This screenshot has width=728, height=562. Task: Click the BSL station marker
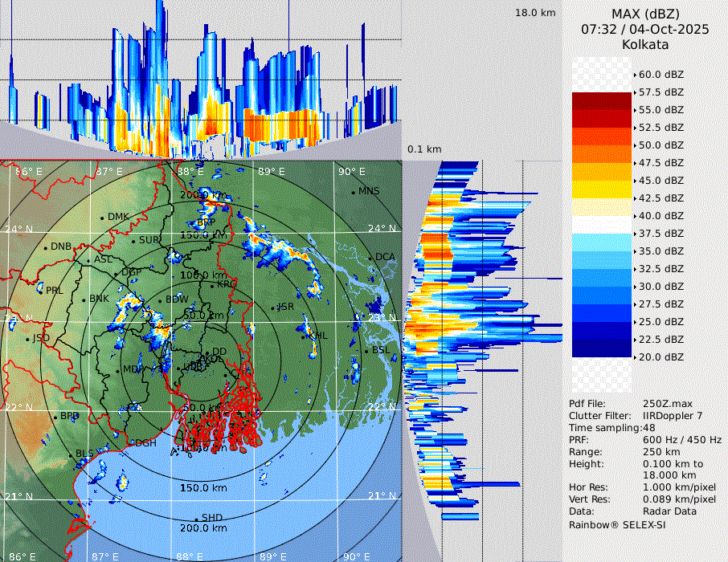click(x=367, y=352)
